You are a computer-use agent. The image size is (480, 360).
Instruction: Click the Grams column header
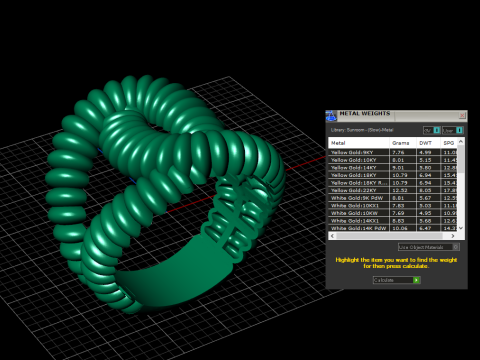(403, 143)
